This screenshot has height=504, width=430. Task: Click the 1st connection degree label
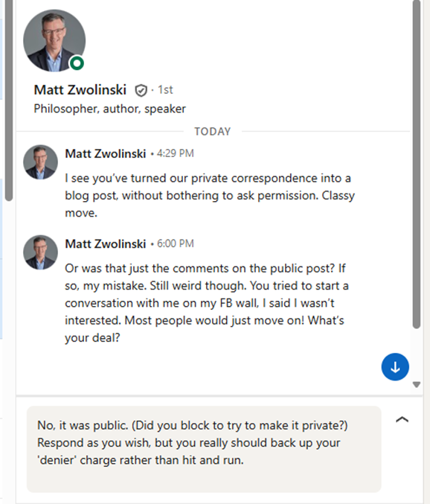click(165, 89)
